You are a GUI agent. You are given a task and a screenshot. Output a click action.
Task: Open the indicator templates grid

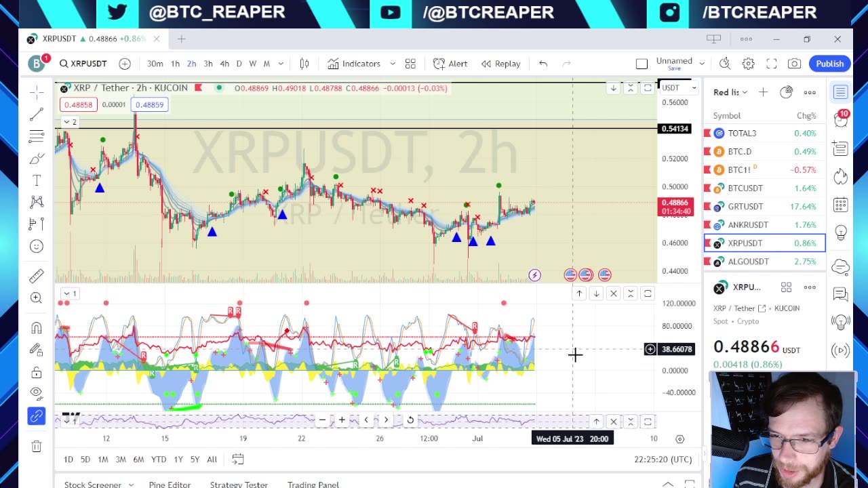point(410,64)
